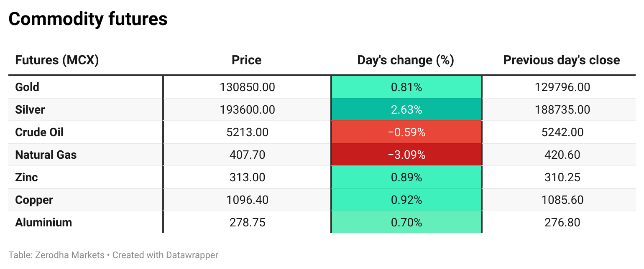Click Natural Gas dark red -3.09% cell

[x=406, y=155]
